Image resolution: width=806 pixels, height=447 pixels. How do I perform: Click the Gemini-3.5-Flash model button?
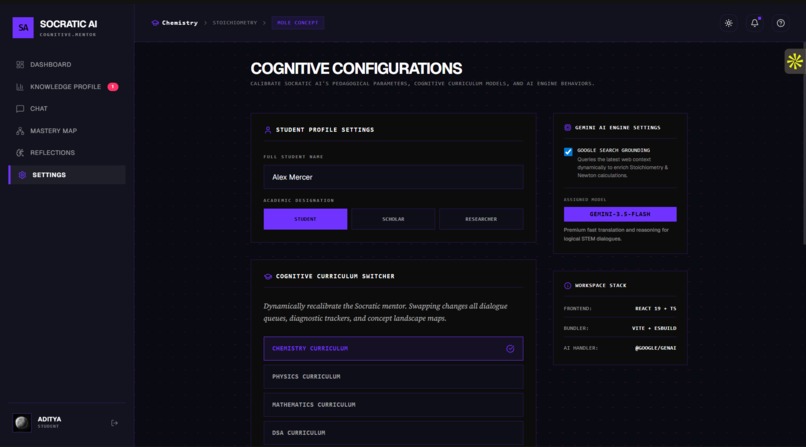(620, 214)
